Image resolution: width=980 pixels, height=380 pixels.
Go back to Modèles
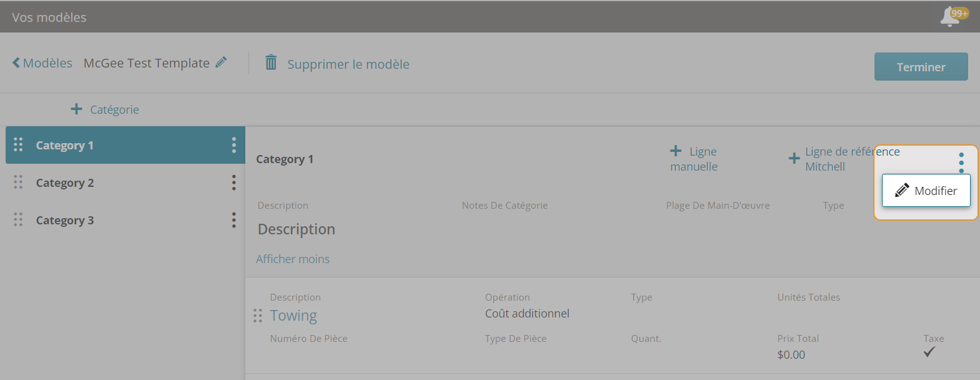click(42, 63)
